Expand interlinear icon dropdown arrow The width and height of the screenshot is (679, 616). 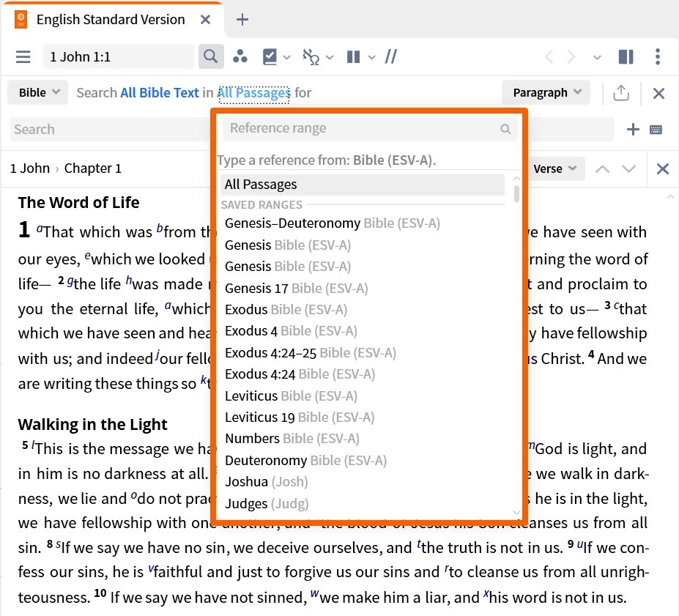pos(330,57)
